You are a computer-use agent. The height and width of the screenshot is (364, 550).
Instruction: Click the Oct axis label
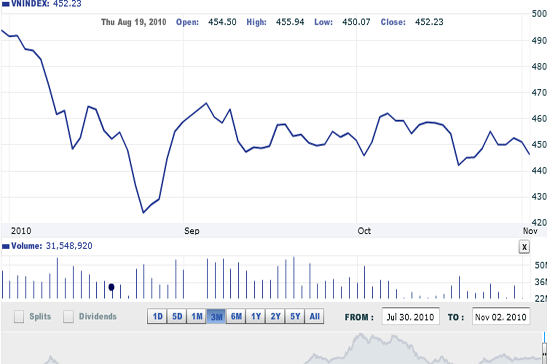(364, 231)
